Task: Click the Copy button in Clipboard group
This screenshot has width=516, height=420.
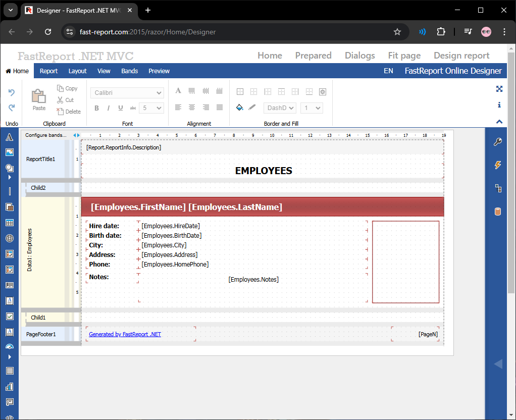Action: [x=67, y=88]
